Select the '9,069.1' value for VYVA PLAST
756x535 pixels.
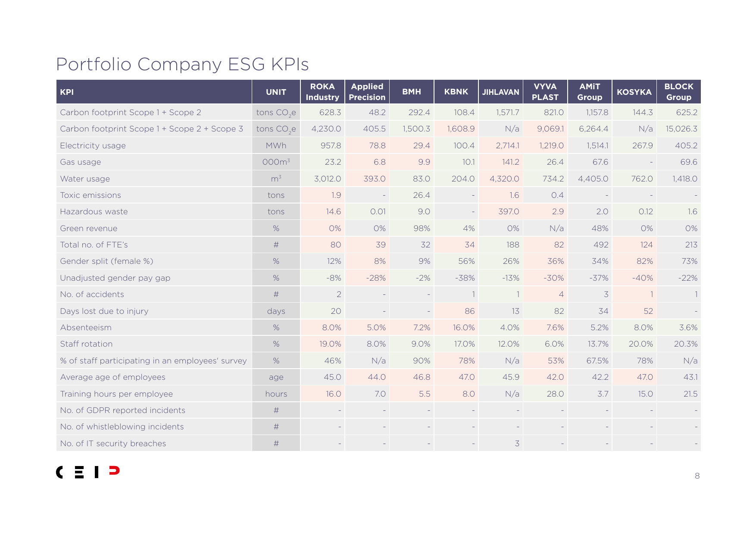pyautogui.click(x=550, y=129)
